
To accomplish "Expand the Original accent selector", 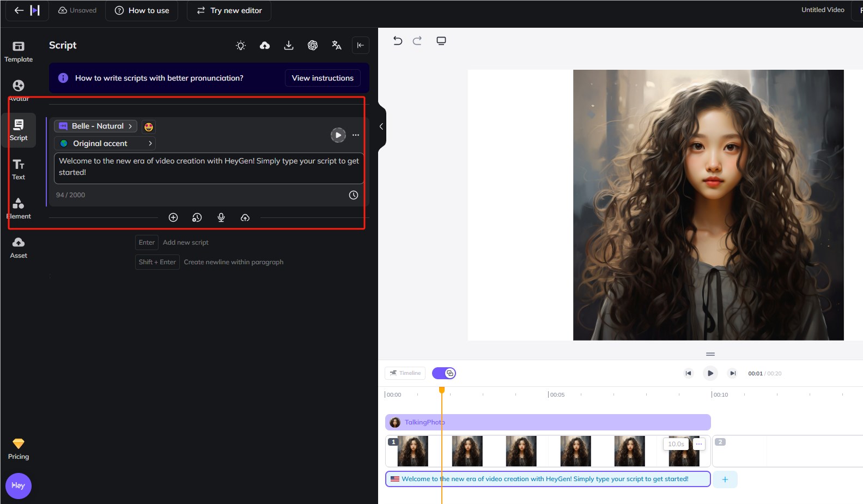I will 105,143.
